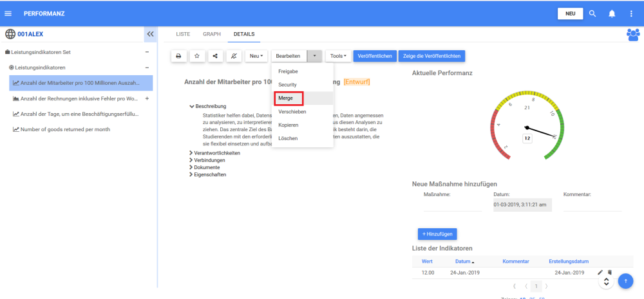Screen dimensions: 644x299
Task: Choose Security from the menu
Action: pyautogui.click(x=302, y=84)
